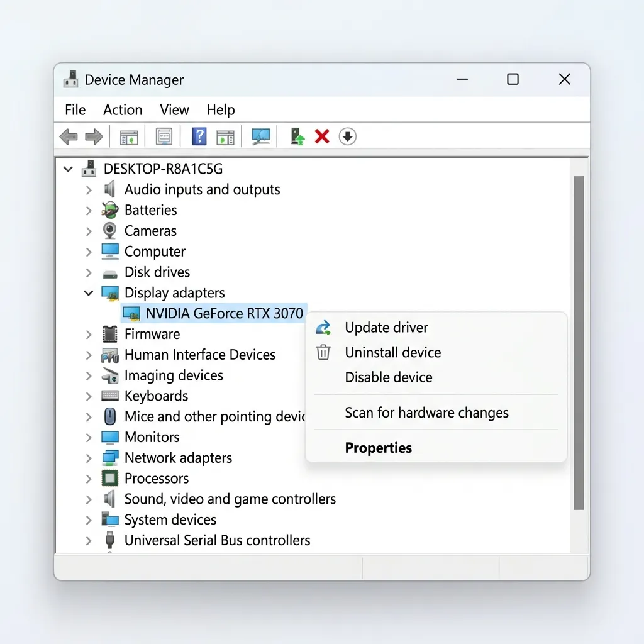644x644 pixels.
Task: Click the Back arrow toolbar icon
Action: 69,136
